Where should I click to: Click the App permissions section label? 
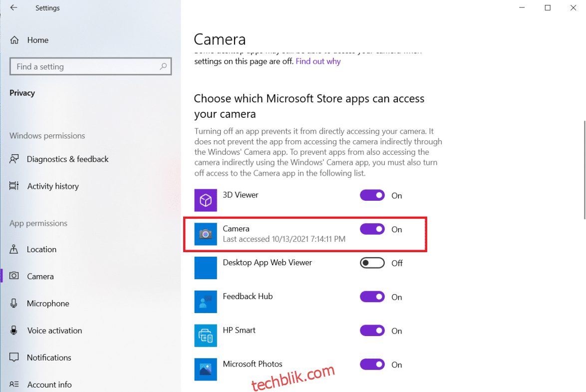click(x=38, y=223)
